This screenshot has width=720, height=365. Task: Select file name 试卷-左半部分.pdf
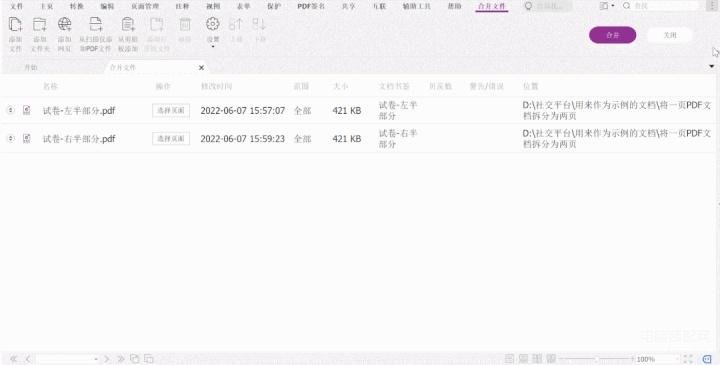click(79, 111)
